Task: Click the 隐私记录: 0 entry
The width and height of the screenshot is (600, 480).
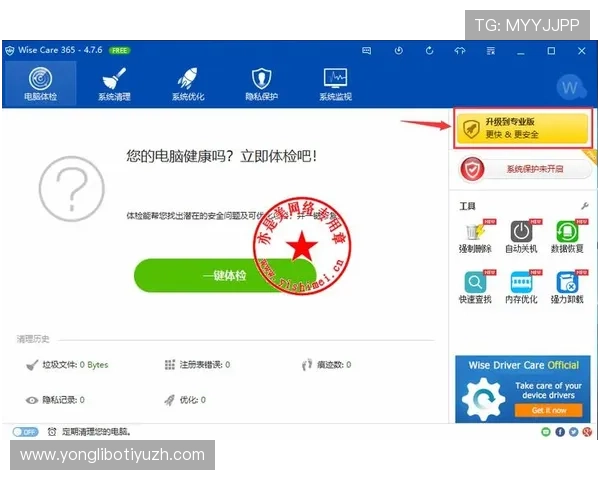Action: point(55,400)
